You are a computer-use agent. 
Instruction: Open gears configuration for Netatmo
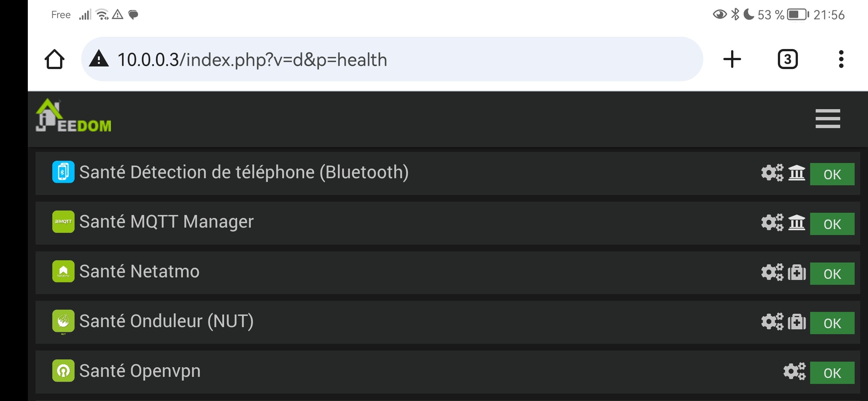pyautogui.click(x=772, y=272)
